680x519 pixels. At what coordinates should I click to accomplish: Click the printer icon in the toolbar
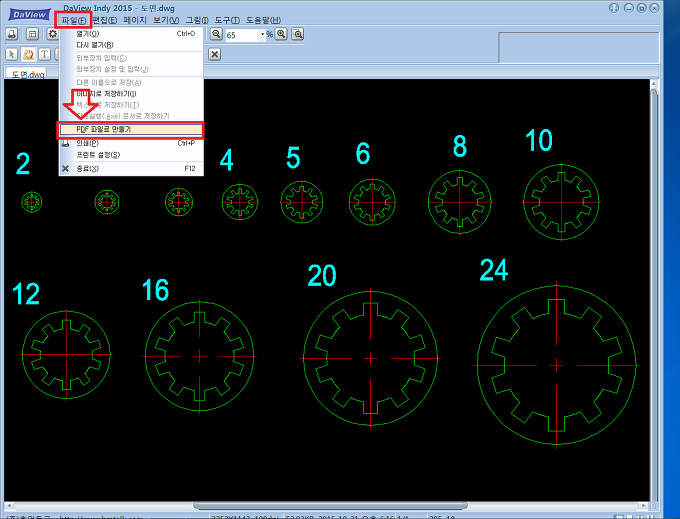tap(12, 34)
